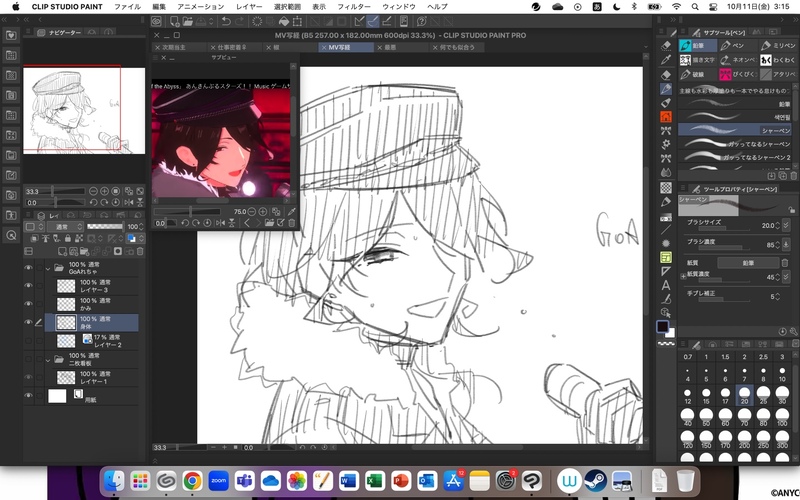Select the ミリペン sub tool group
The width and height of the screenshot is (800, 500).
pyautogui.click(x=778, y=45)
